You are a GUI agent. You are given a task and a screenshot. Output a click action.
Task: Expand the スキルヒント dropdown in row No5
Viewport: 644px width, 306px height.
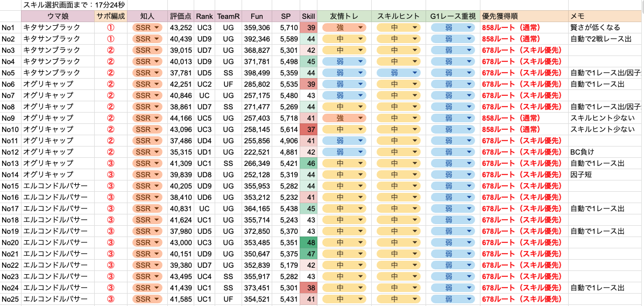point(398,73)
